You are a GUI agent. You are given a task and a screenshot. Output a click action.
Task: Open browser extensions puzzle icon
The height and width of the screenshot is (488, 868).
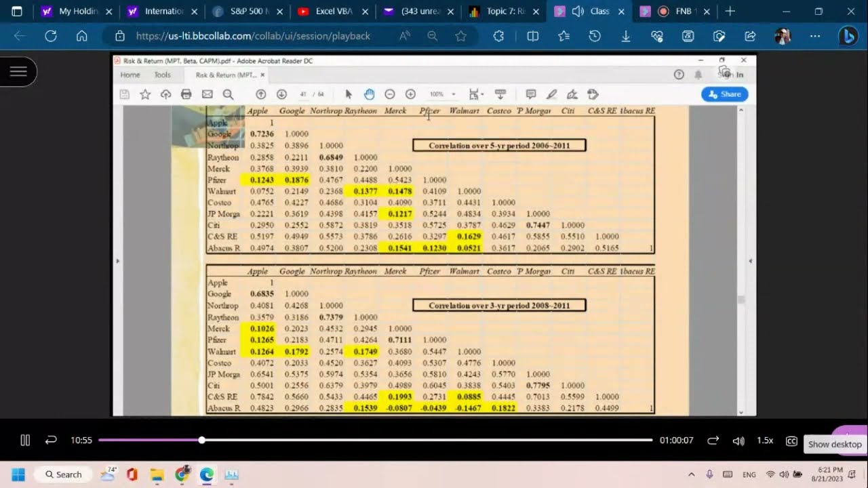498,37
